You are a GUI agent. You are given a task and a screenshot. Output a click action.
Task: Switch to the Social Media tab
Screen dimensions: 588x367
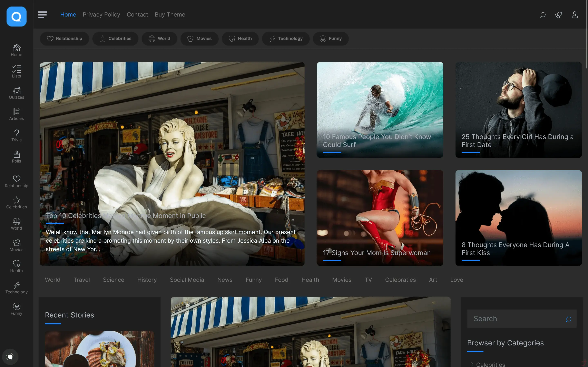187,280
